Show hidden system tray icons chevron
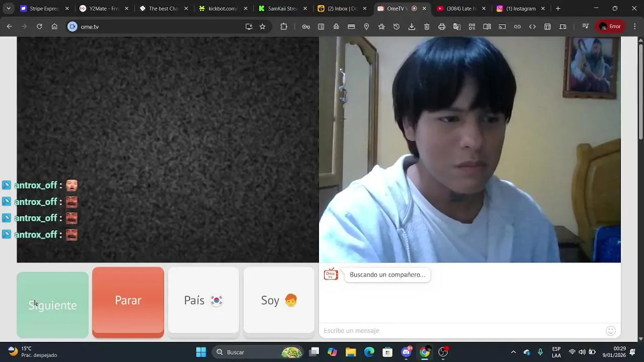 513,352
